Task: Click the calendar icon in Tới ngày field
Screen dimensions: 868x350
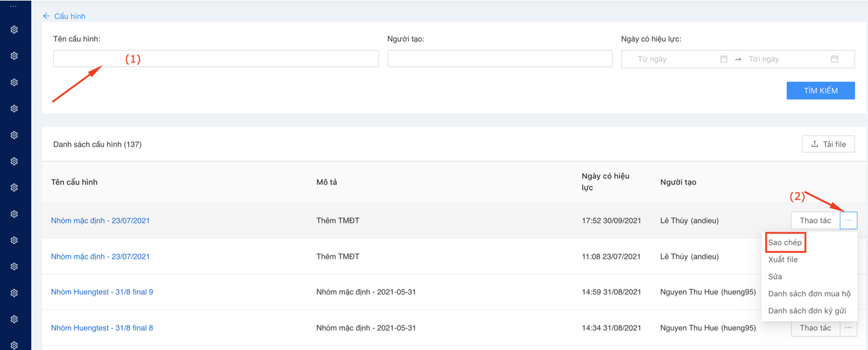Action: click(x=834, y=59)
